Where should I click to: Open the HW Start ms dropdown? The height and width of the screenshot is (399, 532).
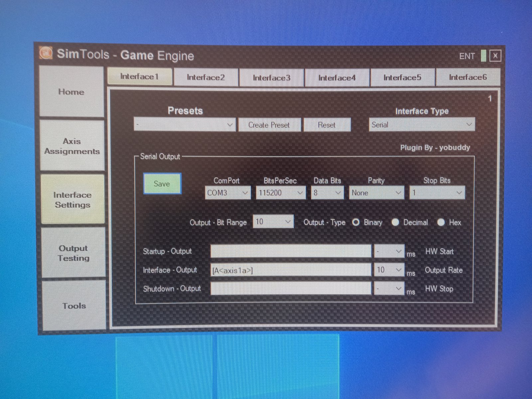(x=389, y=251)
